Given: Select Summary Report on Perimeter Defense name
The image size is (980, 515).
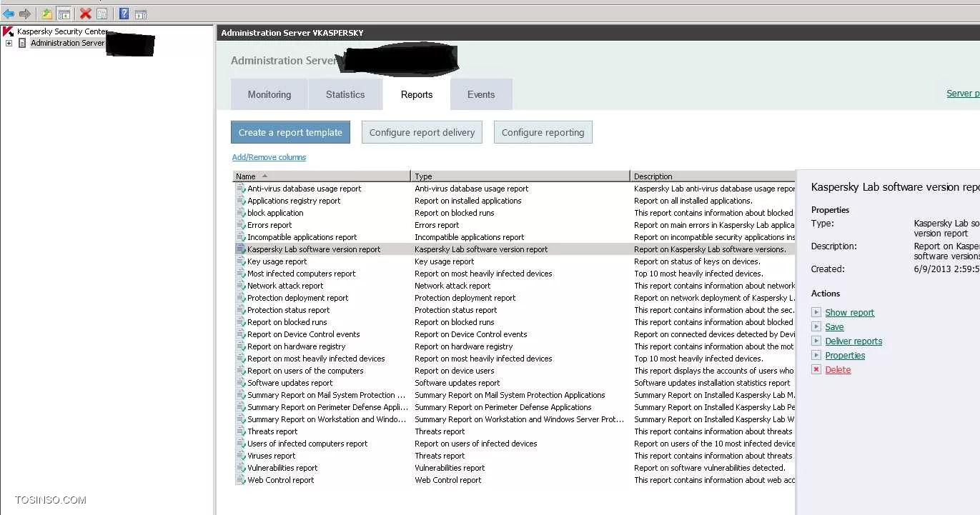Looking at the screenshot, I should click(x=328, y=407).
